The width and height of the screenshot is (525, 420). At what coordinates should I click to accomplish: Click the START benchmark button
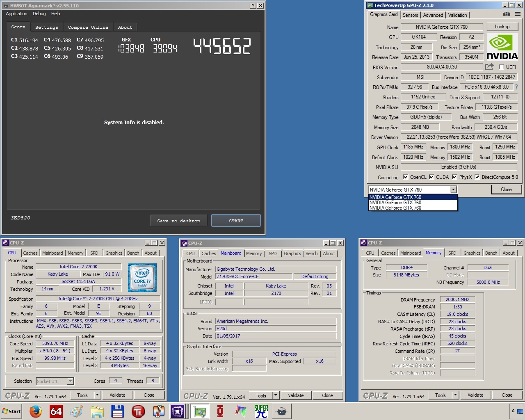point(236,221)
